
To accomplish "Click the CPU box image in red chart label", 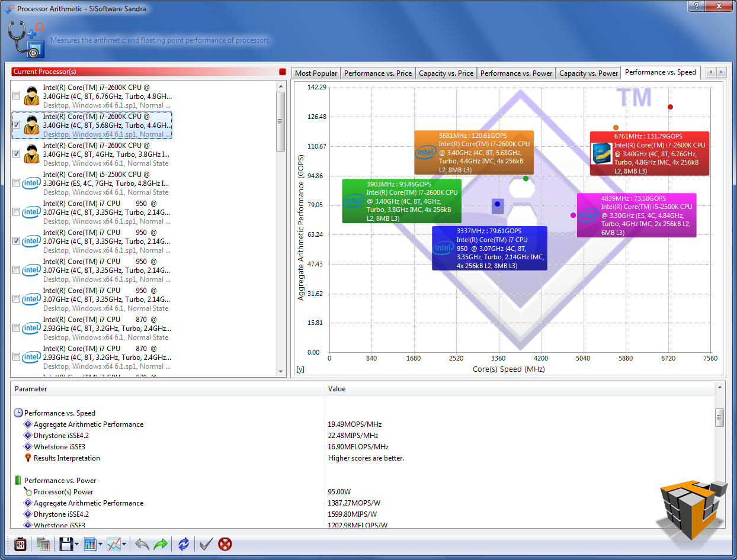I will pyautogui.click(x=602, y=153).
